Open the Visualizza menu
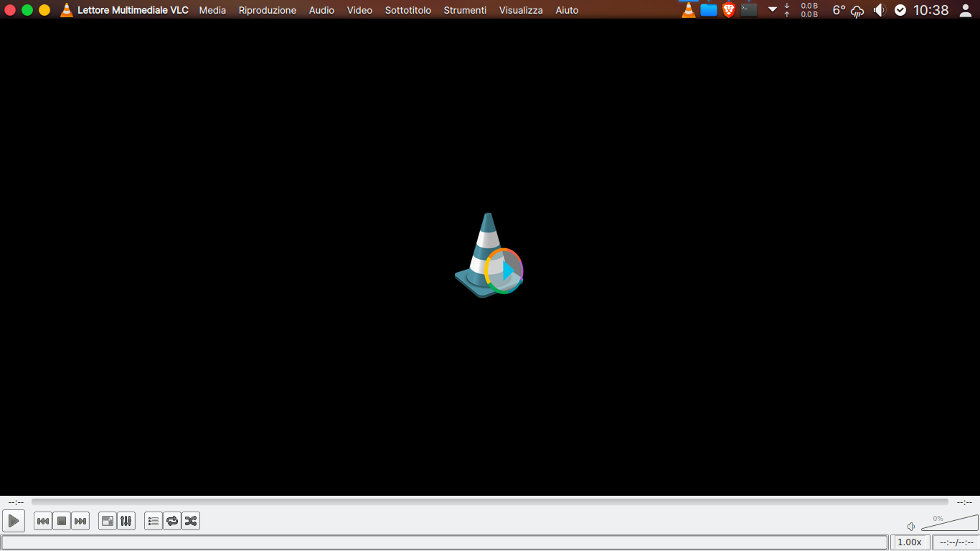The image size is (980, 551). 521,10
